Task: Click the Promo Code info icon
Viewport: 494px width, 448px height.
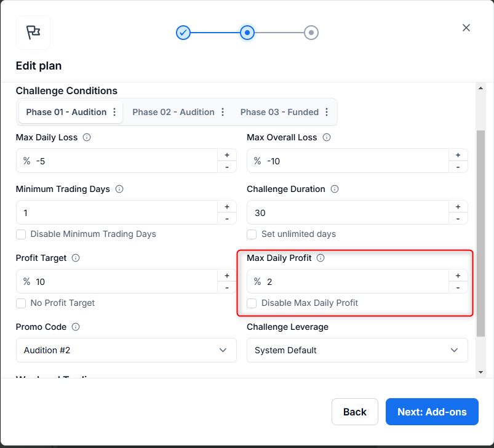Action: [x=76, y=327]
